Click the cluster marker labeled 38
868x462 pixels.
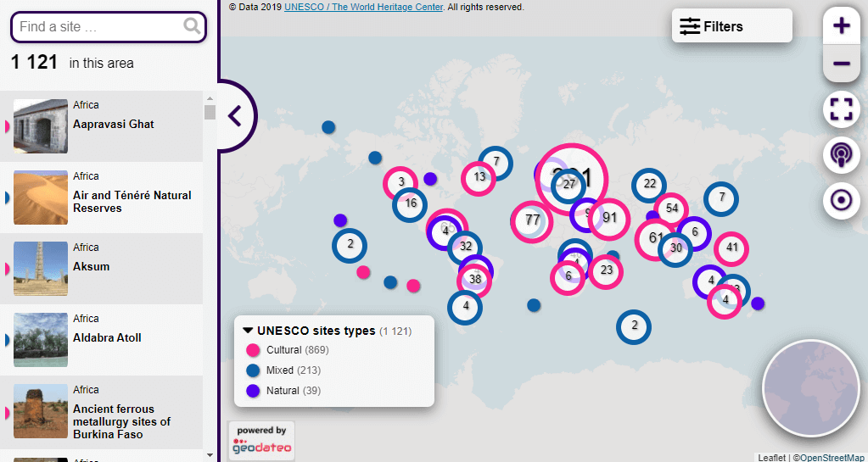click(x=474, y=281)
